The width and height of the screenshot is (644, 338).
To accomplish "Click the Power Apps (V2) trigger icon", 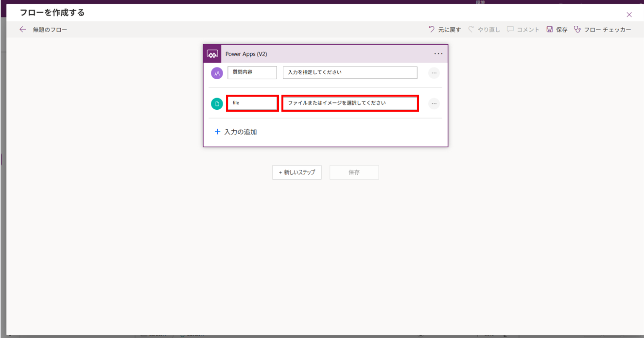I will tap(212, 54).
